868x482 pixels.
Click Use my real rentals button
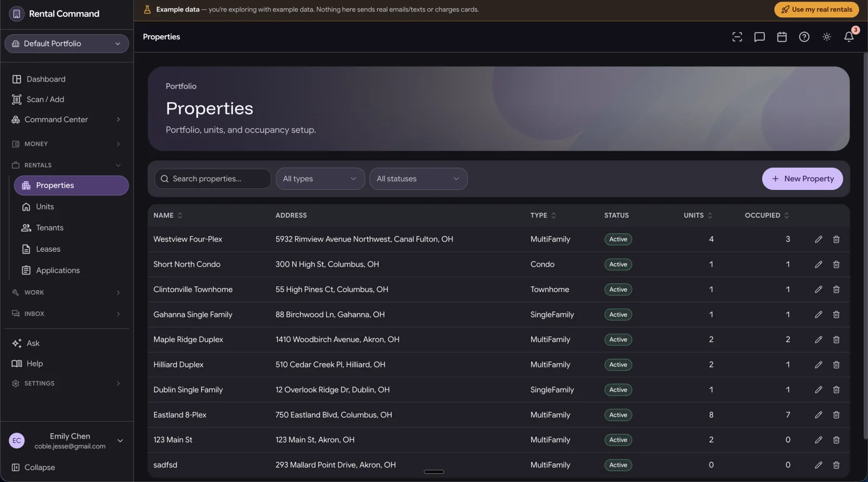click(x=816, y=9)
